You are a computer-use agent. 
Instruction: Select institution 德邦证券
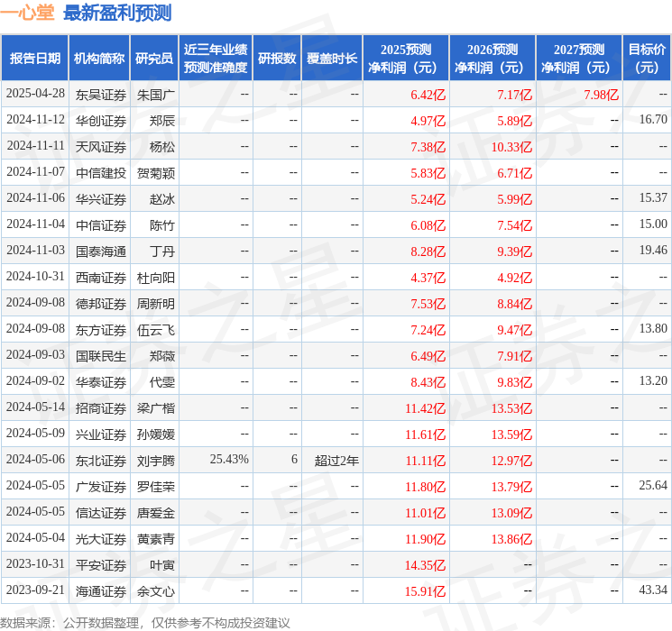pyautogui.click(x=101, y=304)
